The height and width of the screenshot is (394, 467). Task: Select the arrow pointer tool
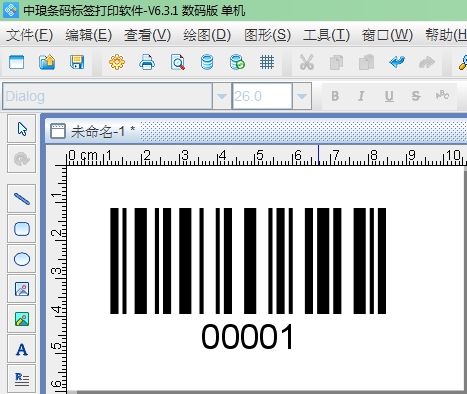click(x=22, y=129)
